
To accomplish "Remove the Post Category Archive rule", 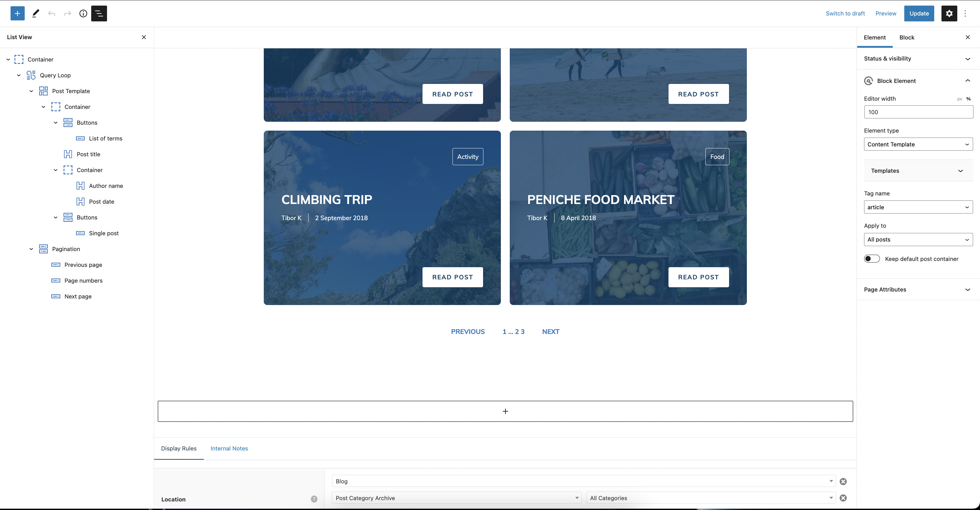I will click(x=843, y=498).
